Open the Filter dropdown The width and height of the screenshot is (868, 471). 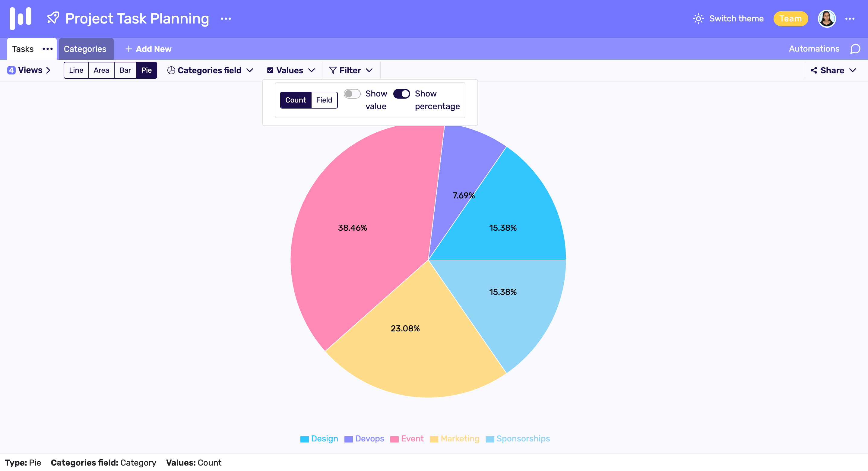[351, 70]
